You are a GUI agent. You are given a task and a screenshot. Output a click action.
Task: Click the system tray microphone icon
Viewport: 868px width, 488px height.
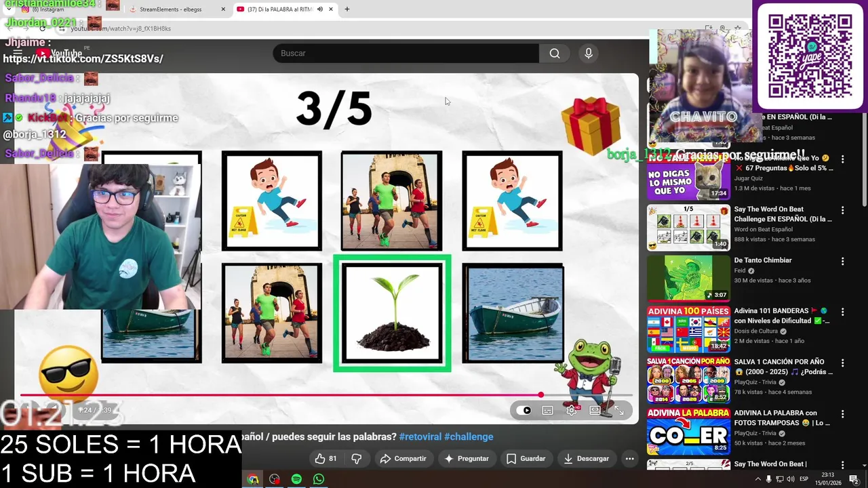tap(768, 479)
